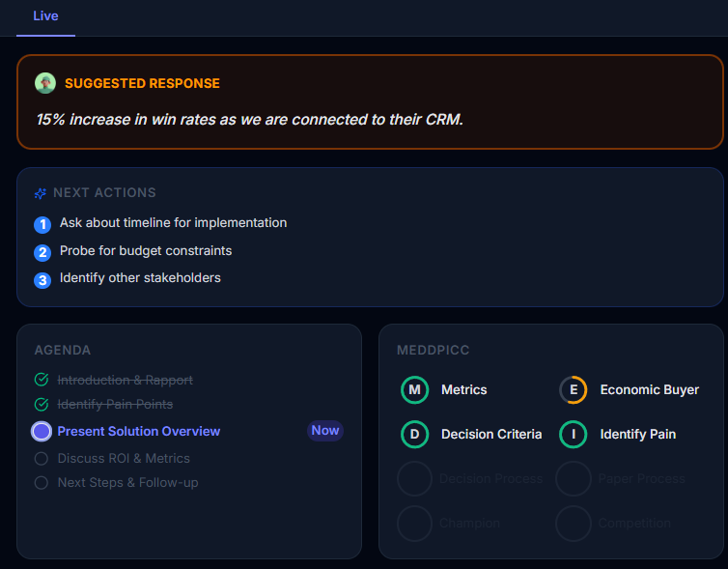Click the sparkle icon beside Next Actions
The height and width of the screenshot is (569, 728).
(41, 193)
